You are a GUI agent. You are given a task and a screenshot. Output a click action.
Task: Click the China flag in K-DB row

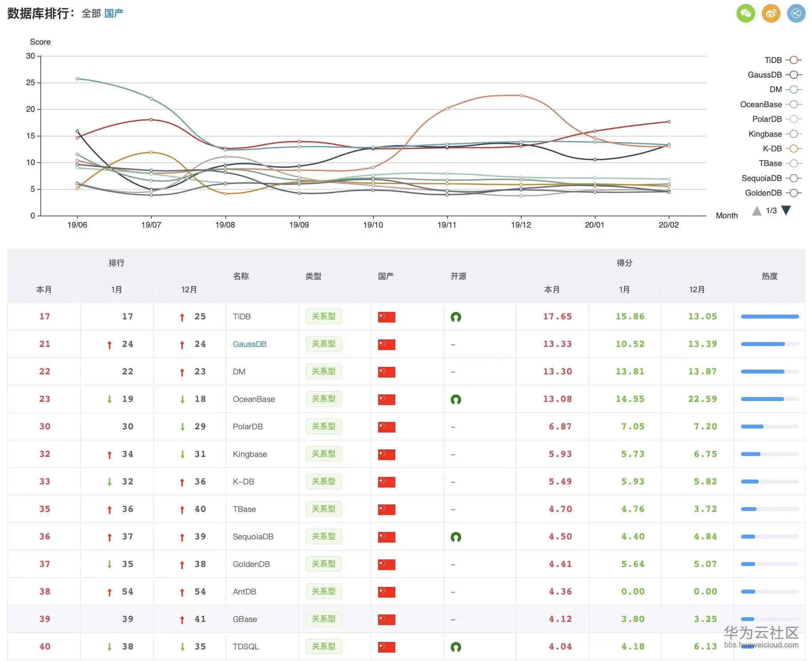386,482
